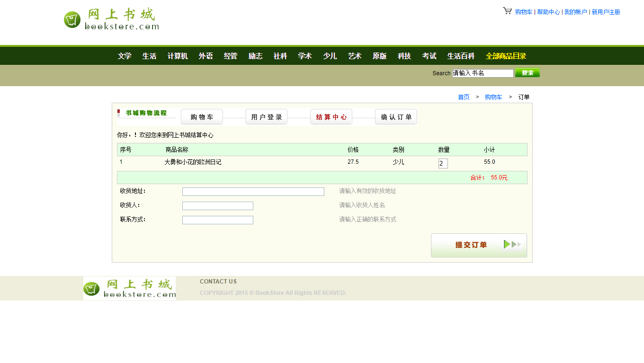The height and width of the screenshot is (363, 644).
Task: Open 新用户注册 registration link
Action: pos(606,12)
